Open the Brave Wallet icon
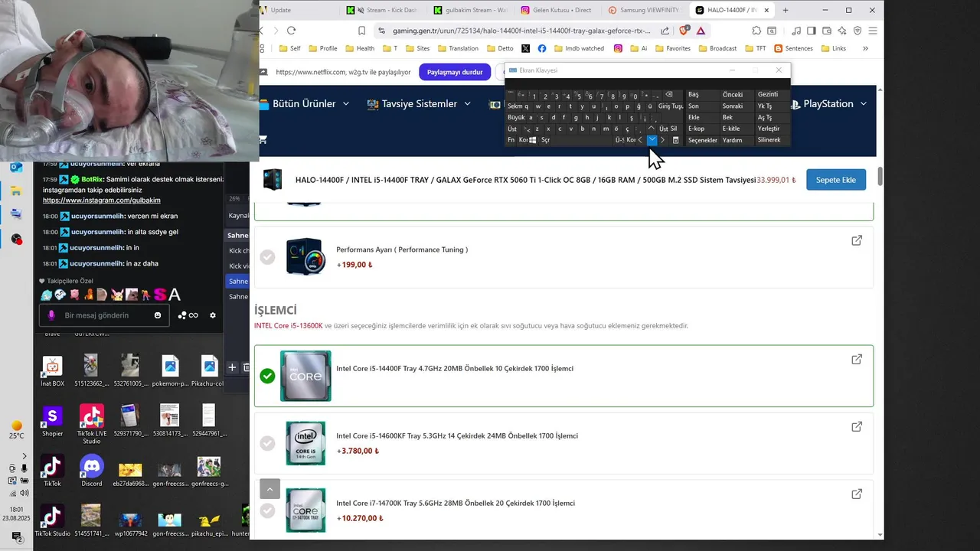Viewport: 980px width, 551px height. click(x=826, y=31)
